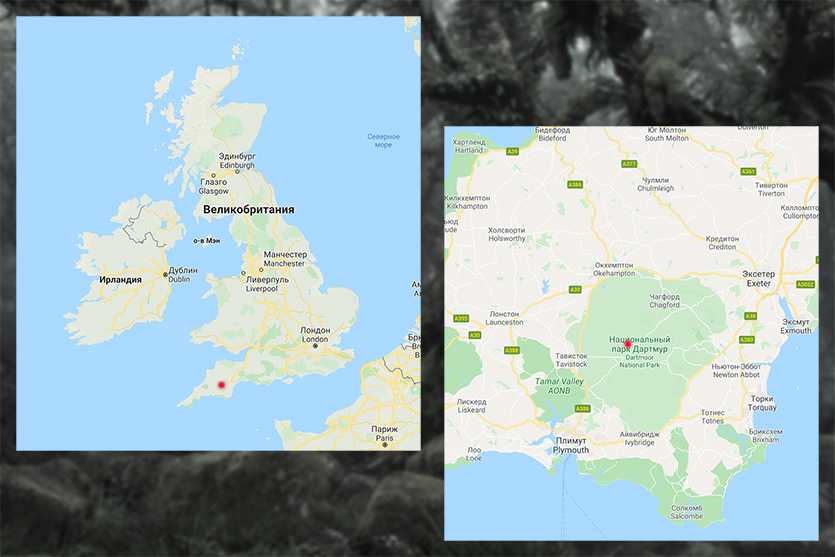Click the A39 road shield near Hartland
This screenshot has height=557, width=835.
pos(512,152)
